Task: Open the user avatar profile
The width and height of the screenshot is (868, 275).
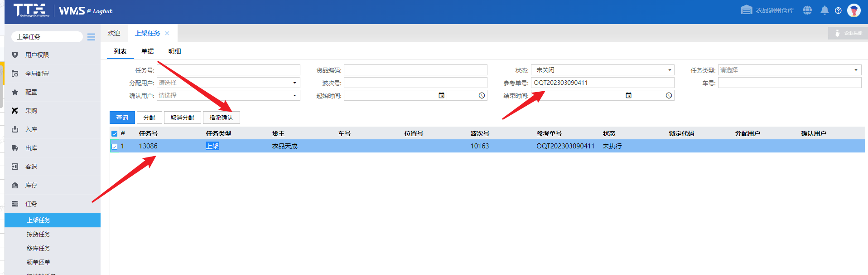Action: point(854,10)
